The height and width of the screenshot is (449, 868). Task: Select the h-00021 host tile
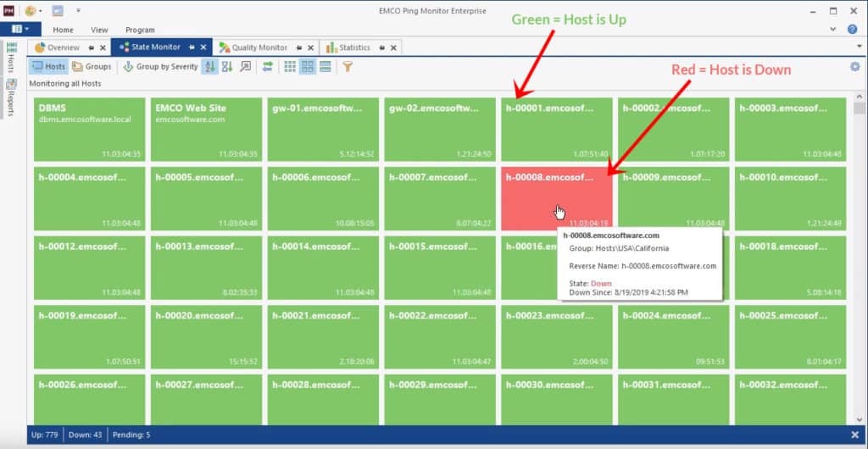click(x=323, y=337)
